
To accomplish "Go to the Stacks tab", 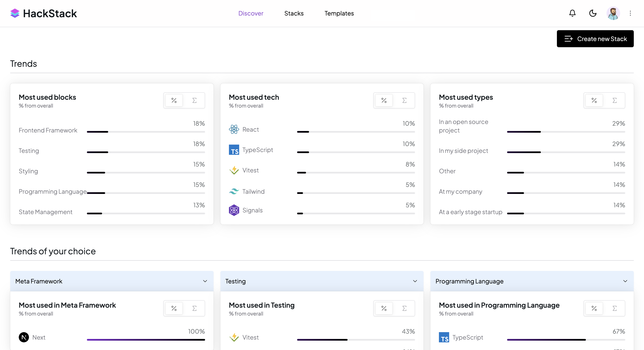I will tap(294, 13).
